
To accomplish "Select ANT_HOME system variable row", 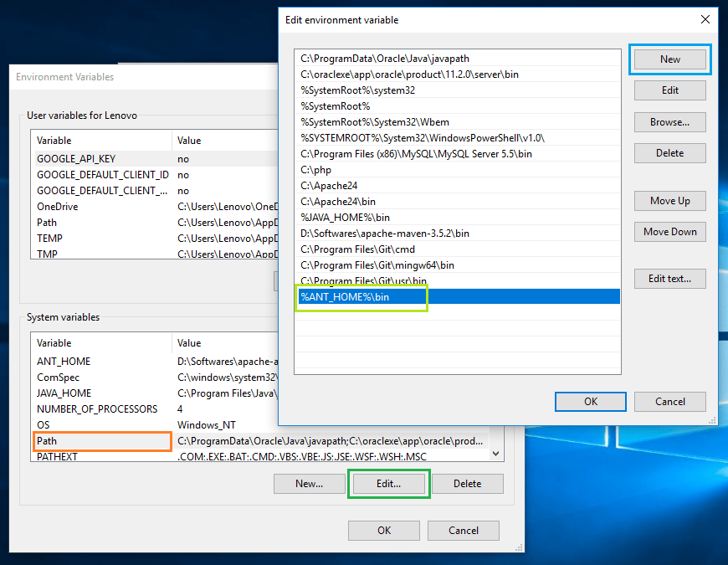I will click(x=64, y=362).
